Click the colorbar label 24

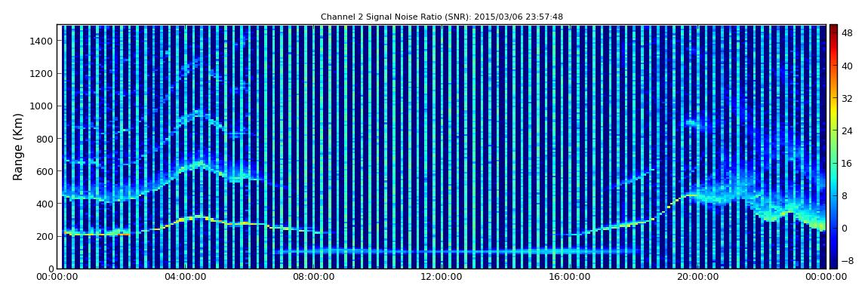(x=848, y=131)
